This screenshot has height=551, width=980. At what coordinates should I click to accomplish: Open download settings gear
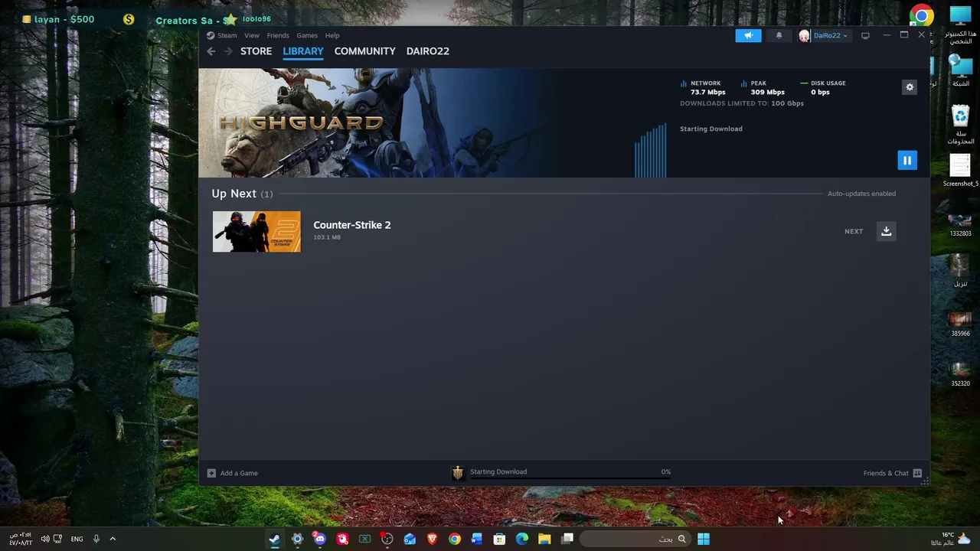click(x=910, y=87)
